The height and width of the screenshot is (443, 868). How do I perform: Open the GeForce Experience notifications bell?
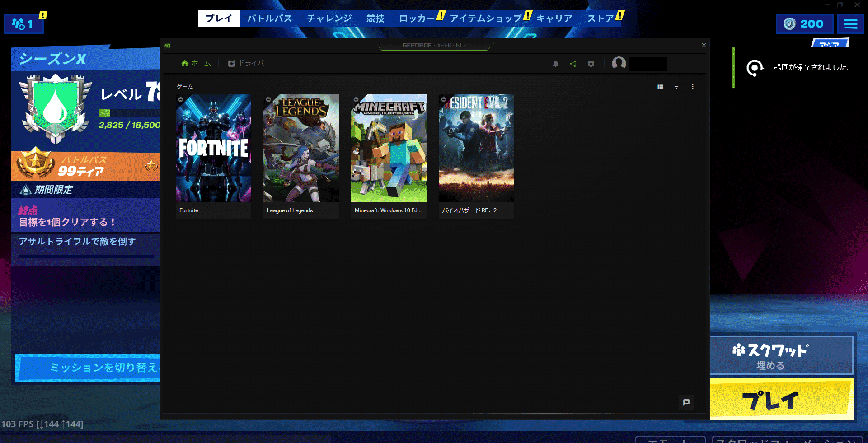coord(555,64)
